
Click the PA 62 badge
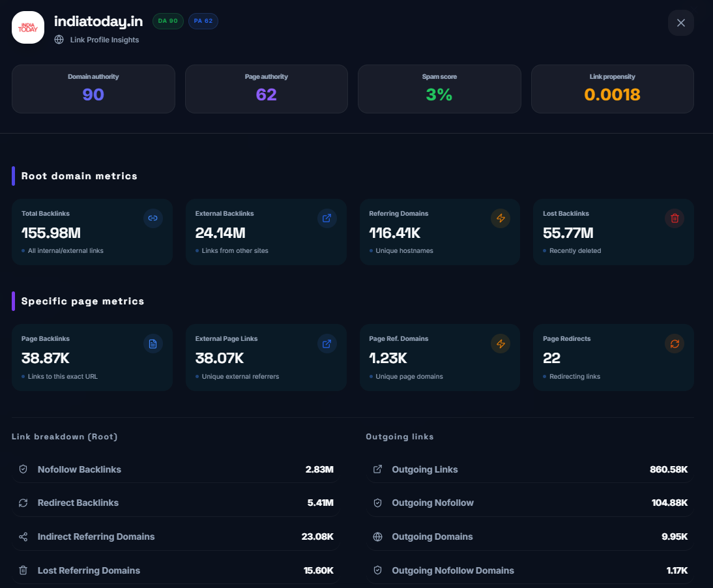coord(203,21)
